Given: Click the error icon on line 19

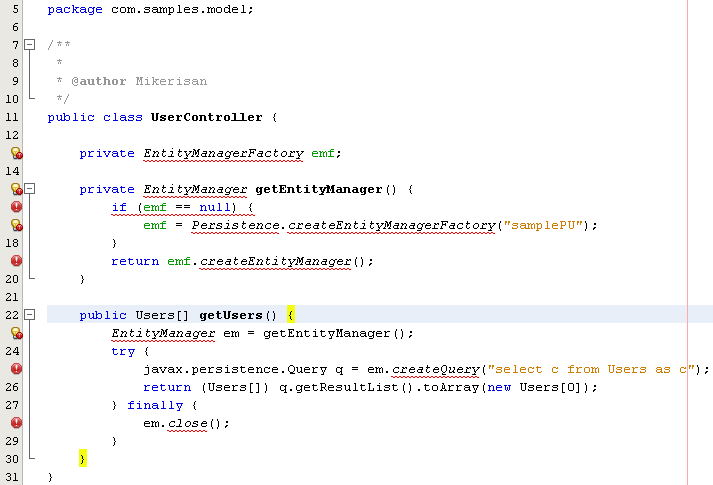Looking at the screenshot, I should tap(16, 261).
